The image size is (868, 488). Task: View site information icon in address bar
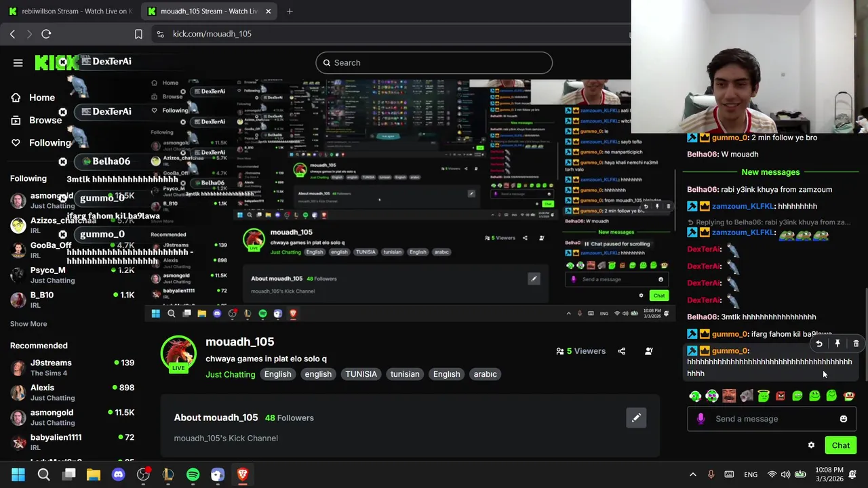pos(160,34)
